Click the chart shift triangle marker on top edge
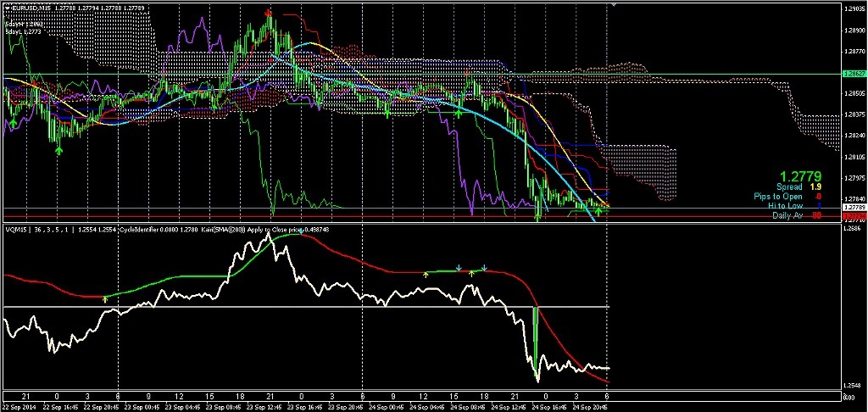 (614, 5)
